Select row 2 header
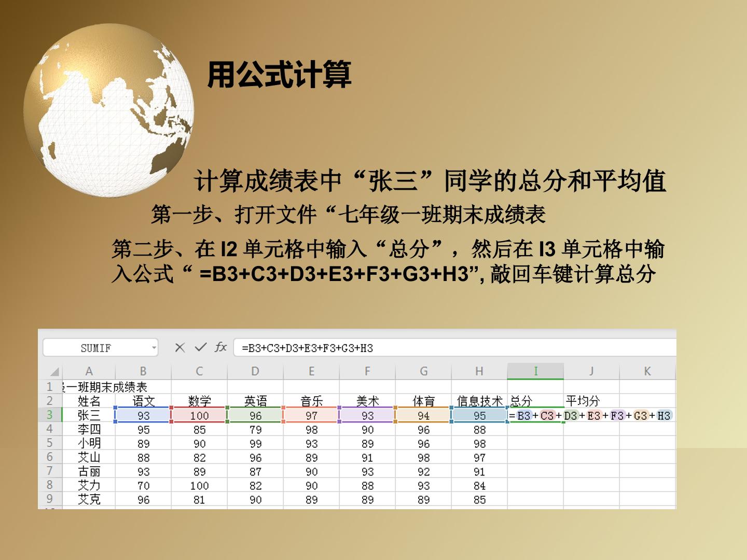 [x=50, y=401]
